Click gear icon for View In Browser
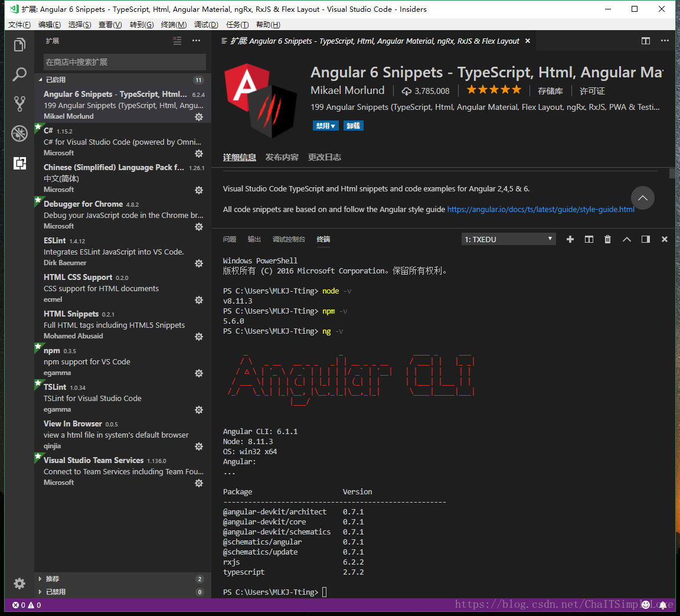Screen dimensions: 680x616 [x=199, y=446]
